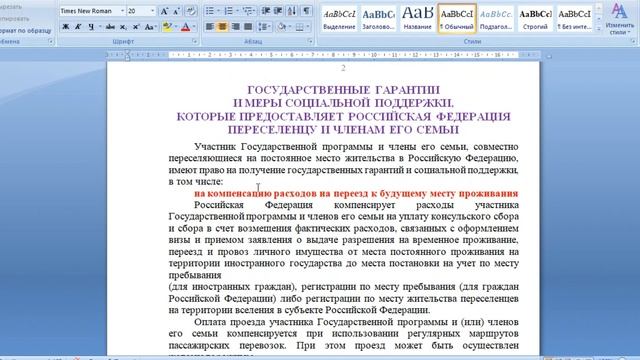Apply text highlight color
The height and width of the screenshot is (360, 640).
coord(167,27)
